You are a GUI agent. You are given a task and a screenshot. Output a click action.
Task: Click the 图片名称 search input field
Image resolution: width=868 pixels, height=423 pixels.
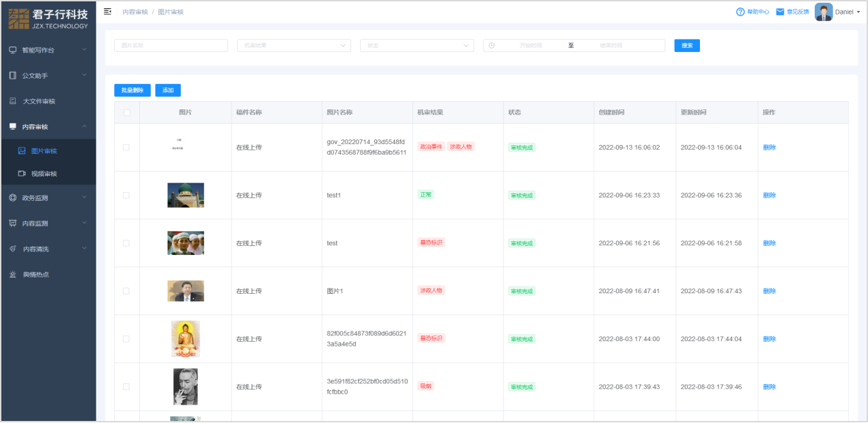(x=171, y=46)
